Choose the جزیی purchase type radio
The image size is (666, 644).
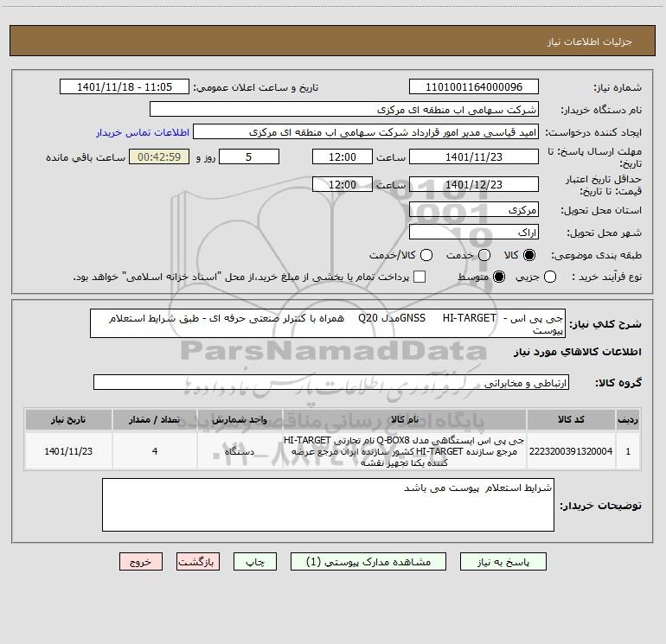coord(549,277)
